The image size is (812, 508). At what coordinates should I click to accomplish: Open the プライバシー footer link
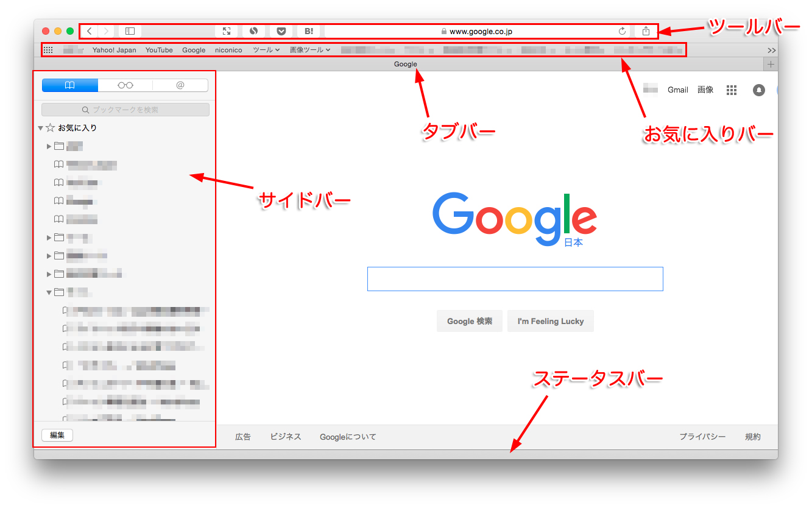pos(702,437)
